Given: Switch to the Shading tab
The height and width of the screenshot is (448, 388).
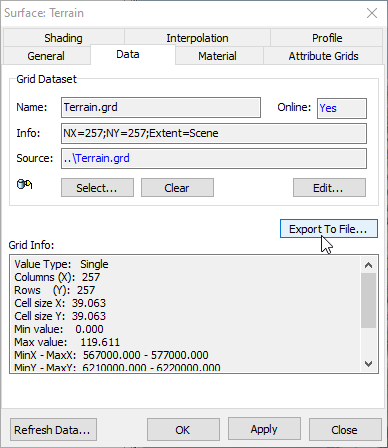Looking at the screenshot, I should coord(63,38).
